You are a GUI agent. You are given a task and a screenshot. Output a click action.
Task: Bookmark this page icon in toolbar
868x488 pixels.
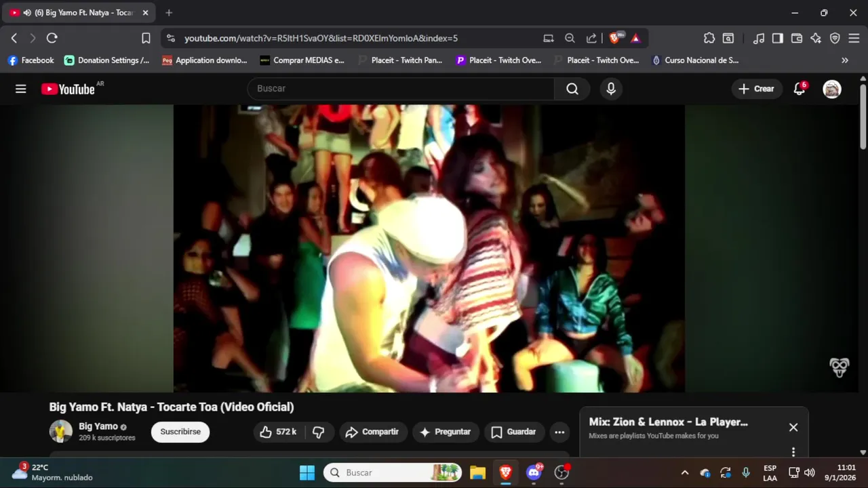(x=146, y=38)
